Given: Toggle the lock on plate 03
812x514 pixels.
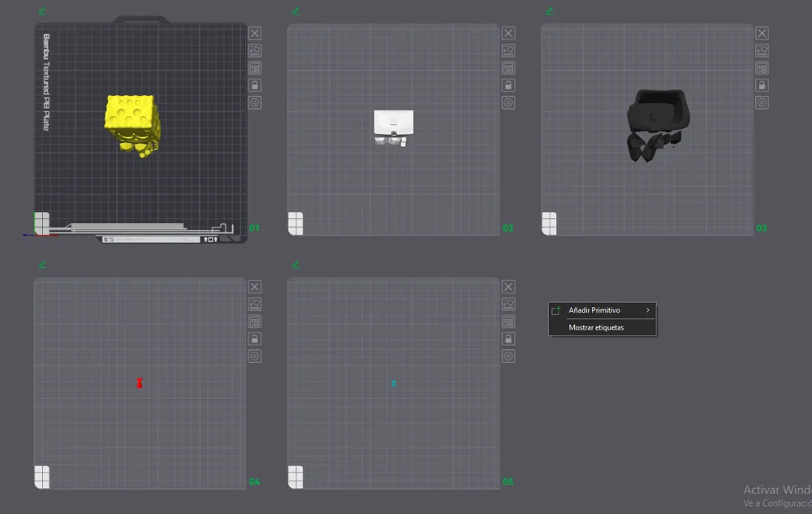Looking at the screenshot, I should point(762,85).
